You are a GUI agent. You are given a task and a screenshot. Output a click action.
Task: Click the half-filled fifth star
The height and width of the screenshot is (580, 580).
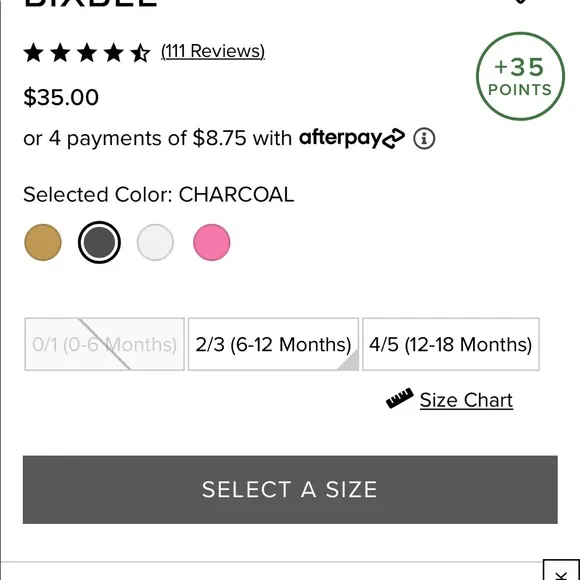141,53
